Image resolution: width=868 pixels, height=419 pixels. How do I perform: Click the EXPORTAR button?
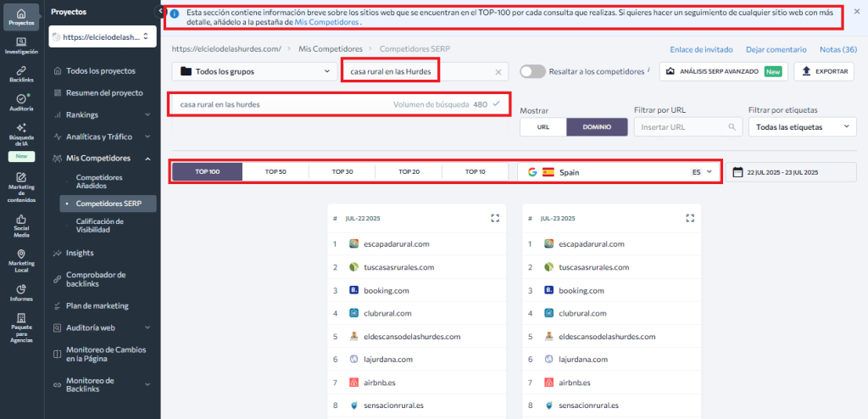[x=824, y=71]
